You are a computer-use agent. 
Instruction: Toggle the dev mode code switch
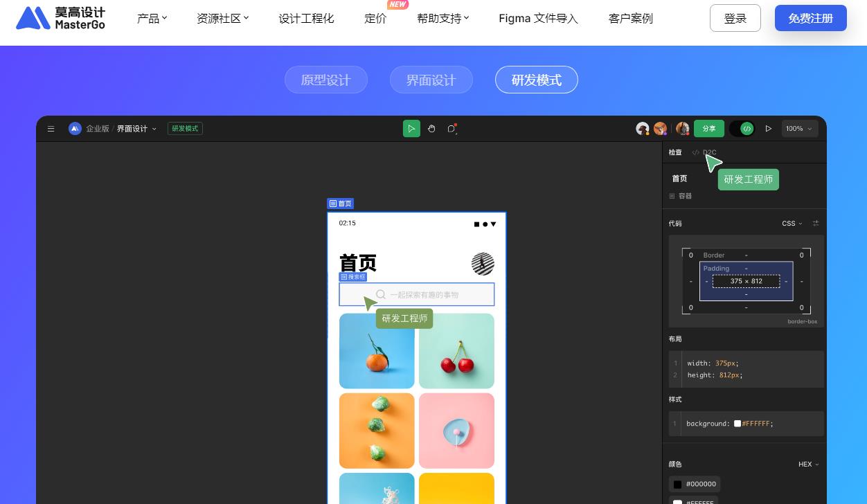point(742,129)
